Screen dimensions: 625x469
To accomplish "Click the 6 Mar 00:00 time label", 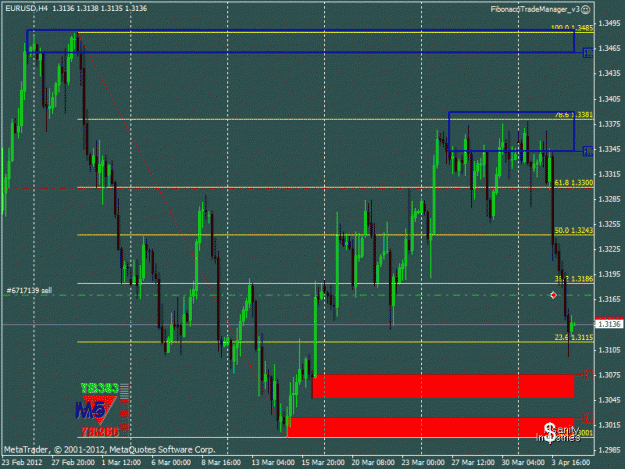I will coord(171,463).
